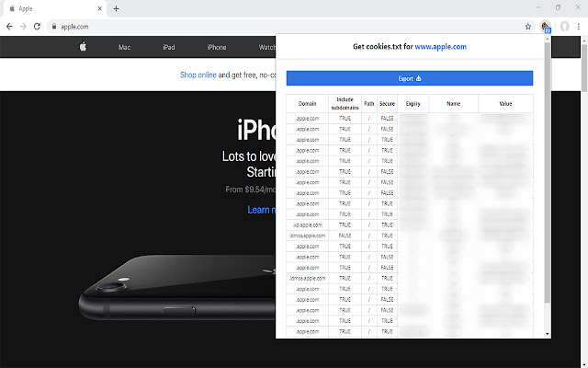Click the Include subdomains column header
The width and height of the screenshot is (588, 368).
[345, 104]
